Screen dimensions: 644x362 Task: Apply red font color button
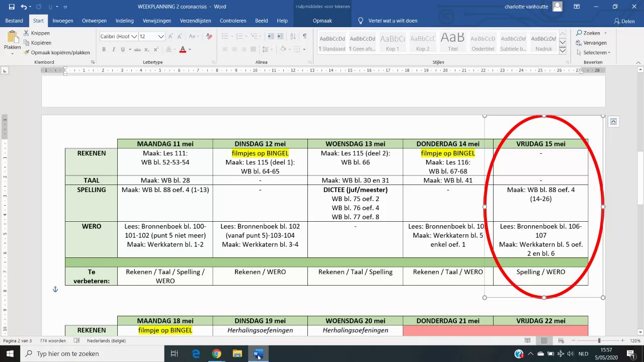pos(183,49)
